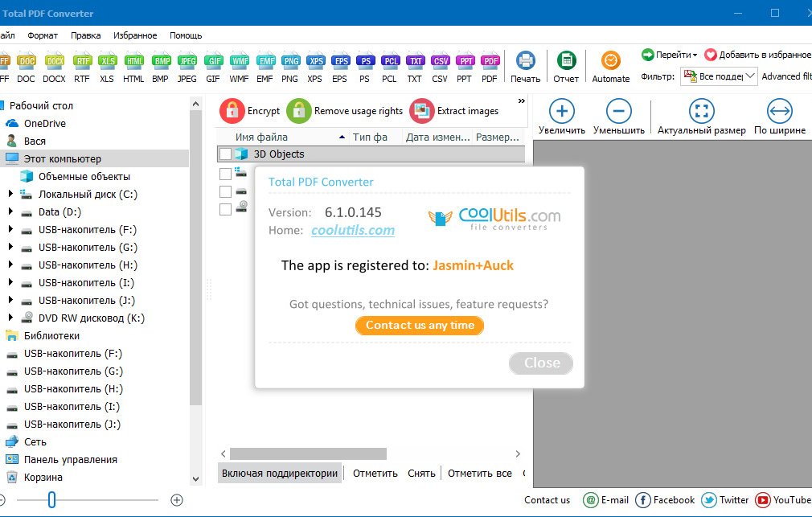Close the about dialog
The height and width of the screenshot is (517, 812).
pos(541,363)
